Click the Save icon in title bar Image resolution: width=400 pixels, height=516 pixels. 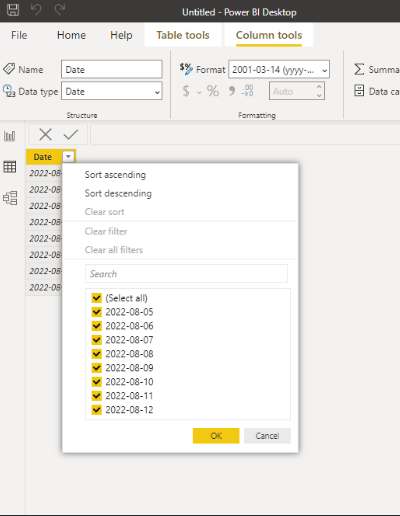tap(13, 10)
